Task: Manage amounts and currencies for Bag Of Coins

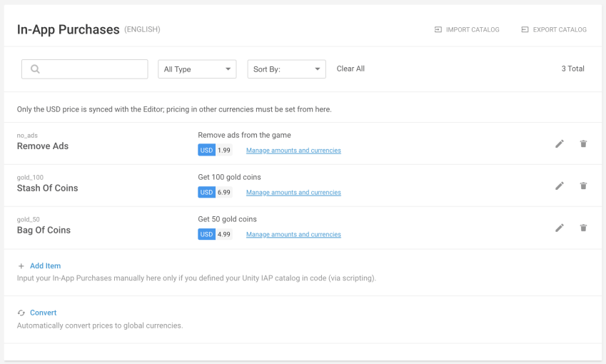Action: point(293,235)
